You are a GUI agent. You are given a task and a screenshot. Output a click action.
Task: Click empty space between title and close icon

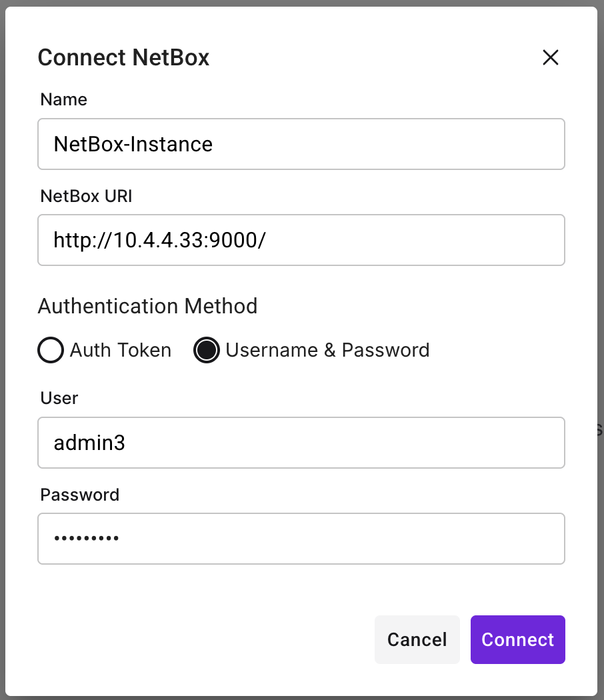point(373,57)
